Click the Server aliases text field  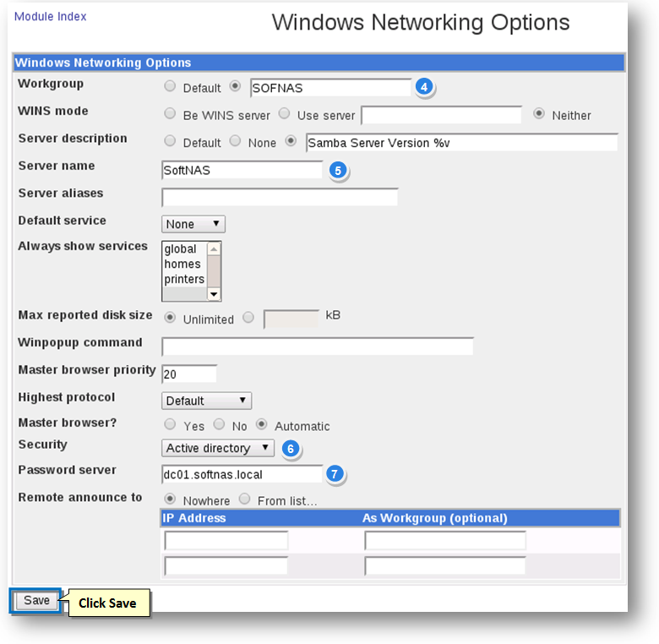click(280, 197)
